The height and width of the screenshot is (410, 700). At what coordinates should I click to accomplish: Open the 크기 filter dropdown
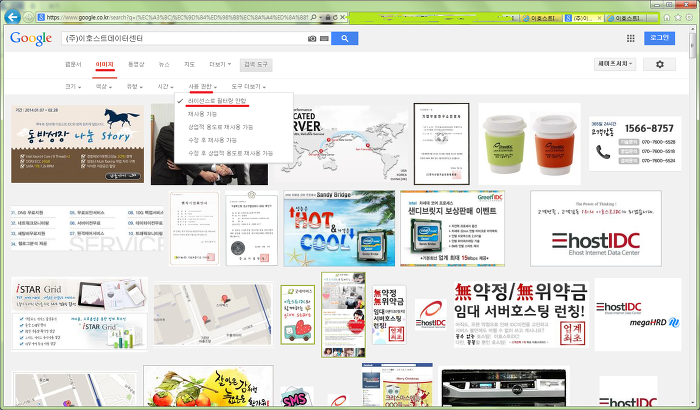[x=73, y=86]
